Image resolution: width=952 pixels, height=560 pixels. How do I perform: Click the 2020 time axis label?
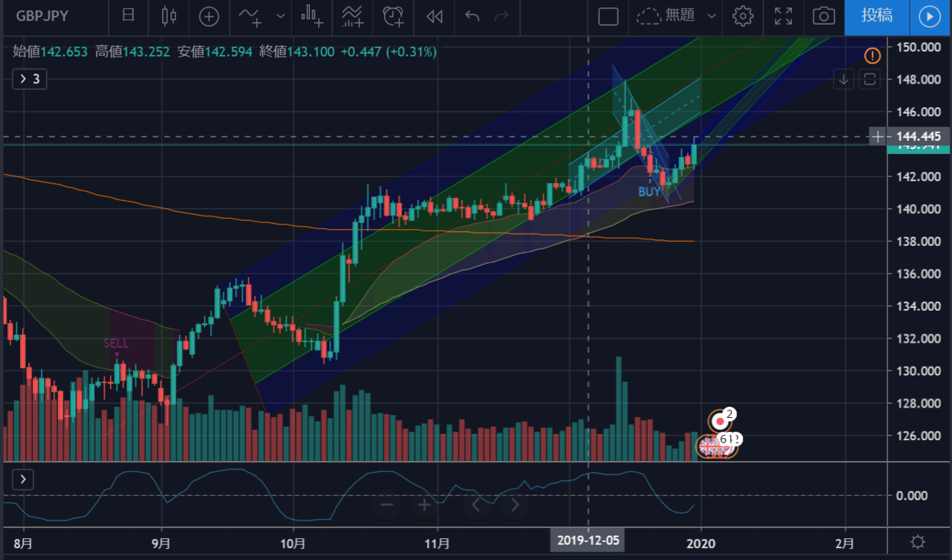coord(701,543)
